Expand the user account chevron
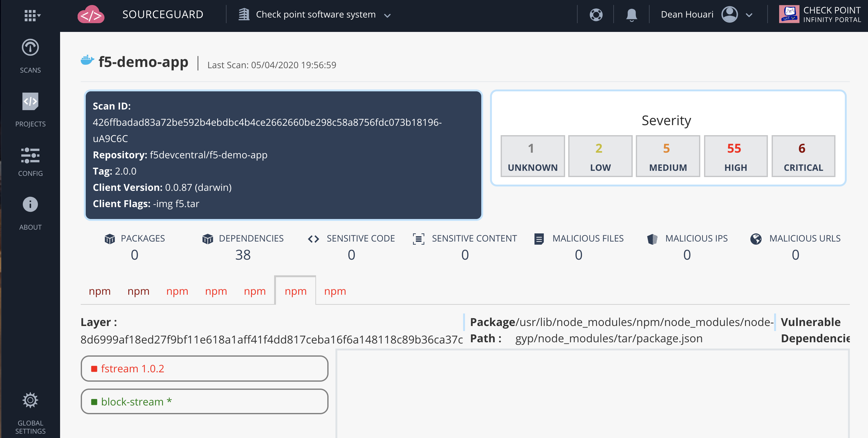The image size is (868, 438). 749,15
